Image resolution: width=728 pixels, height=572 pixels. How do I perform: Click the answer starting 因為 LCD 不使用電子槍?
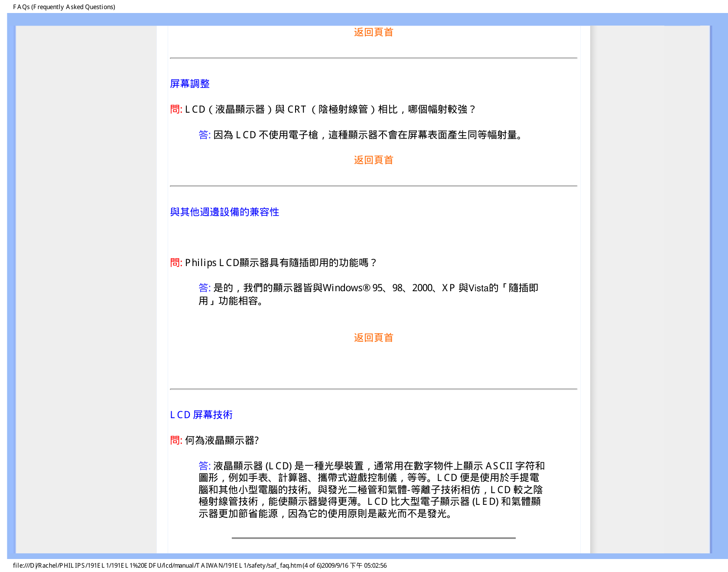pyautogui.click(x=361, y=135)
